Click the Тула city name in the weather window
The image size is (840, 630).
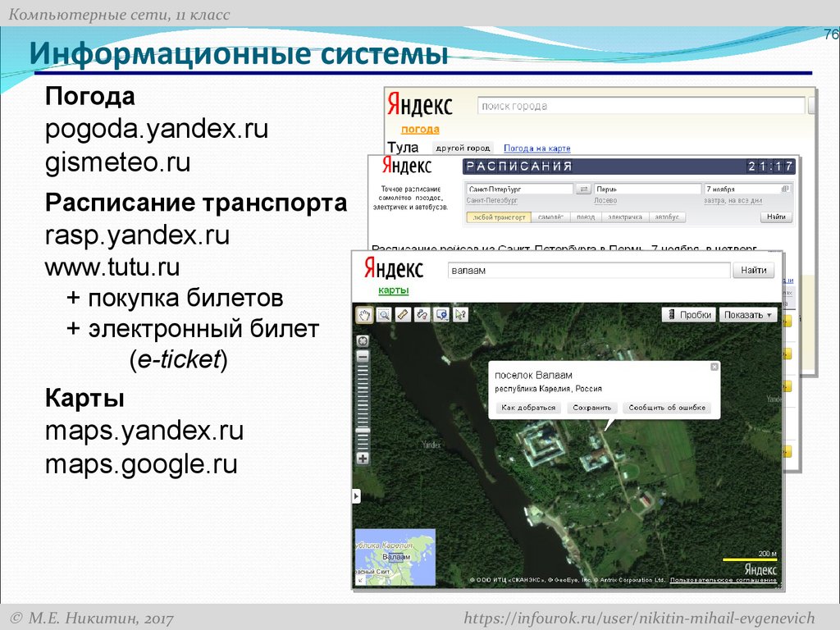tap(403, 148)
